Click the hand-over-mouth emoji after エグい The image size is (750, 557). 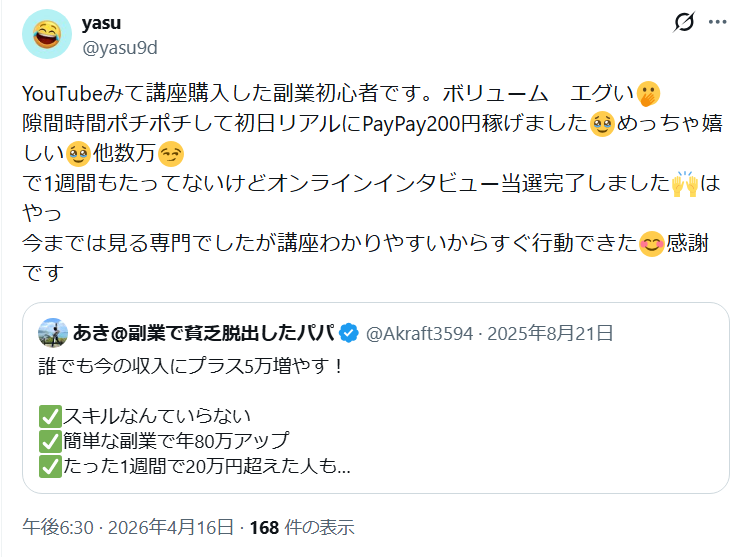[x=651, y=94]
